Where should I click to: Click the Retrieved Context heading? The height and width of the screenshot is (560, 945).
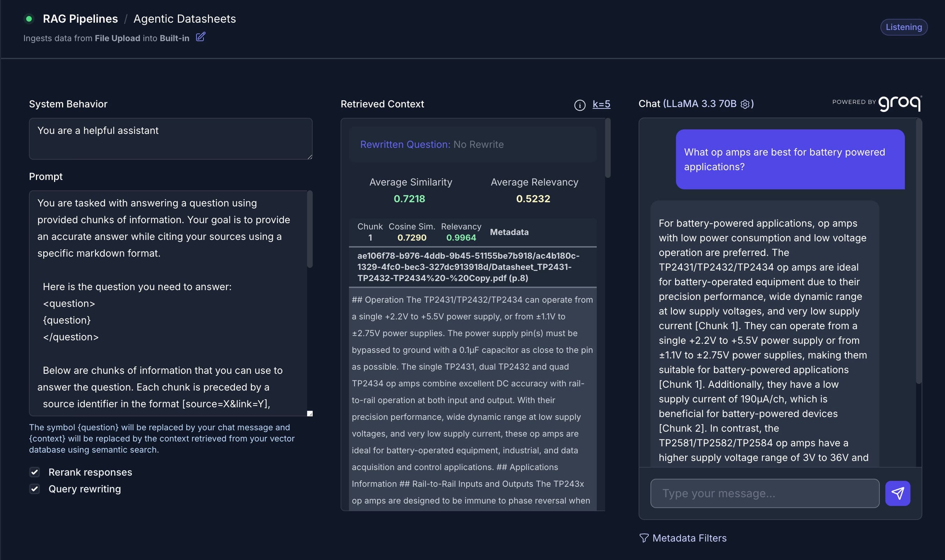pos(382,104)
